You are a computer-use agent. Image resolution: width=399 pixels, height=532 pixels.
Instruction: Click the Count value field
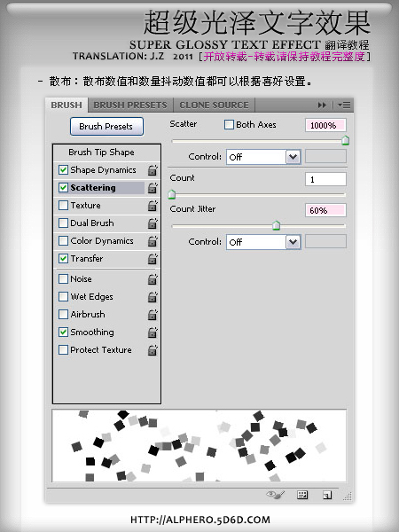pos(325,179)
